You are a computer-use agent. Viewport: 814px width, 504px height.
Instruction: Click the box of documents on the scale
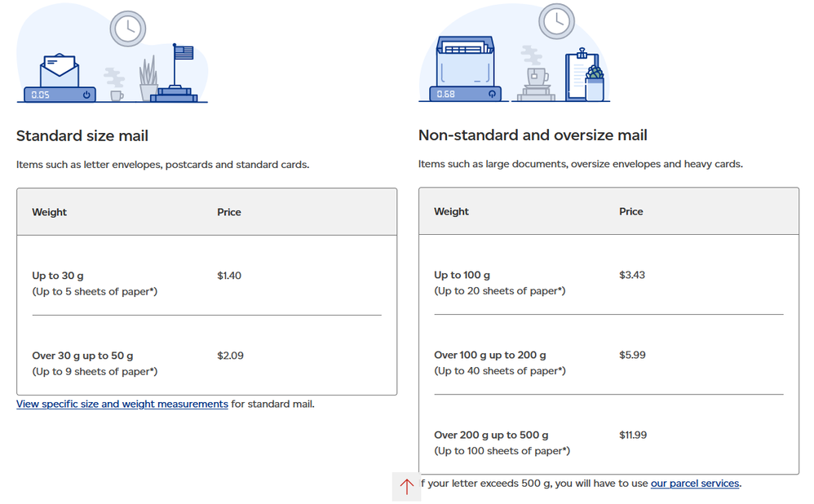pos(466,61)
